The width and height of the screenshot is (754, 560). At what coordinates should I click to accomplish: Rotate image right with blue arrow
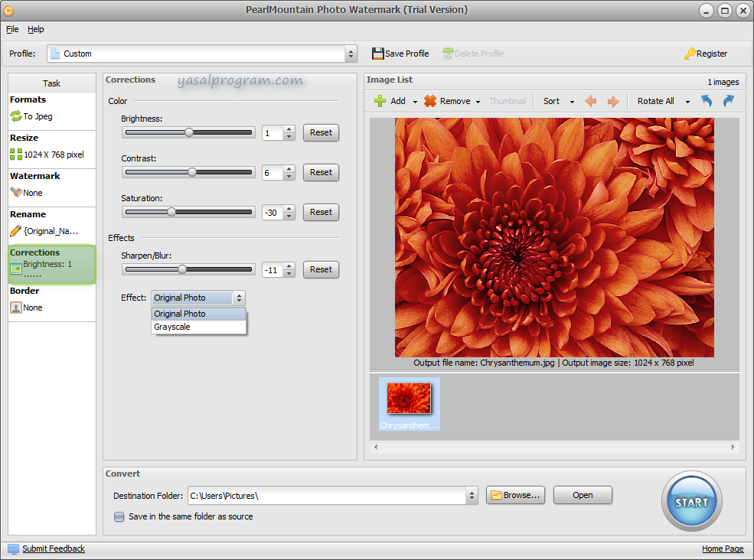[x=728, y=101]
